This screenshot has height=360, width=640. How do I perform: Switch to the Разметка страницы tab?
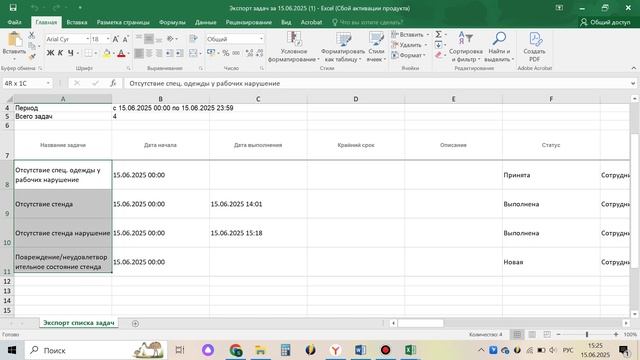pos(123,22)
